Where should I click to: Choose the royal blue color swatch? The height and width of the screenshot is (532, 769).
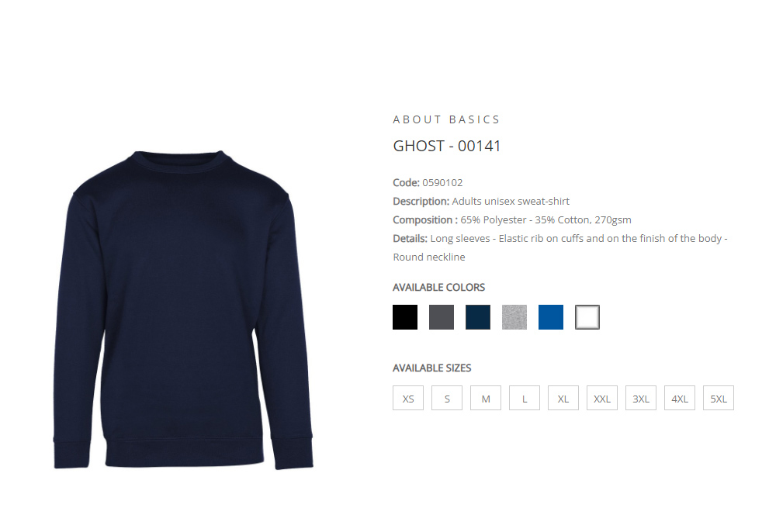551,316
